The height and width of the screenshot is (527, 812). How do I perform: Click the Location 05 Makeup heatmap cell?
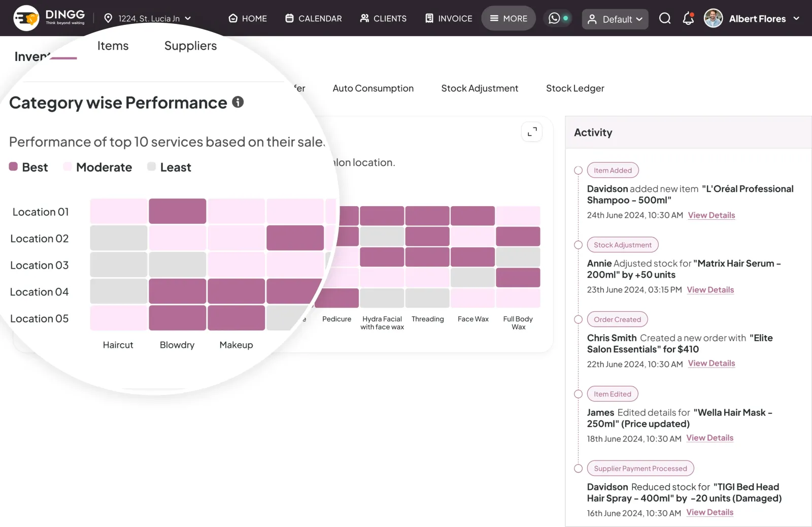click(x=236, y=318)
